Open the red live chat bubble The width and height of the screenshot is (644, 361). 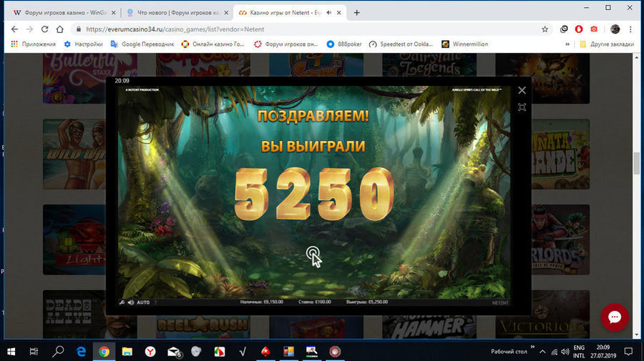[615, 317]
